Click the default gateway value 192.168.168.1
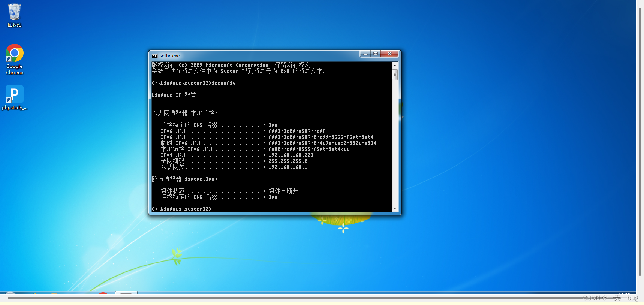 click(288, 167)
